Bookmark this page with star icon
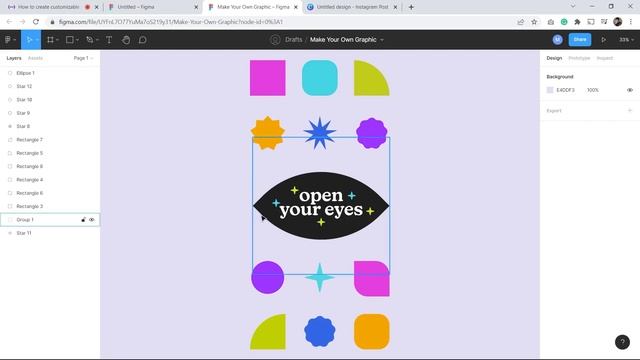This screenshot has height=360, width=640. [534, 22]
